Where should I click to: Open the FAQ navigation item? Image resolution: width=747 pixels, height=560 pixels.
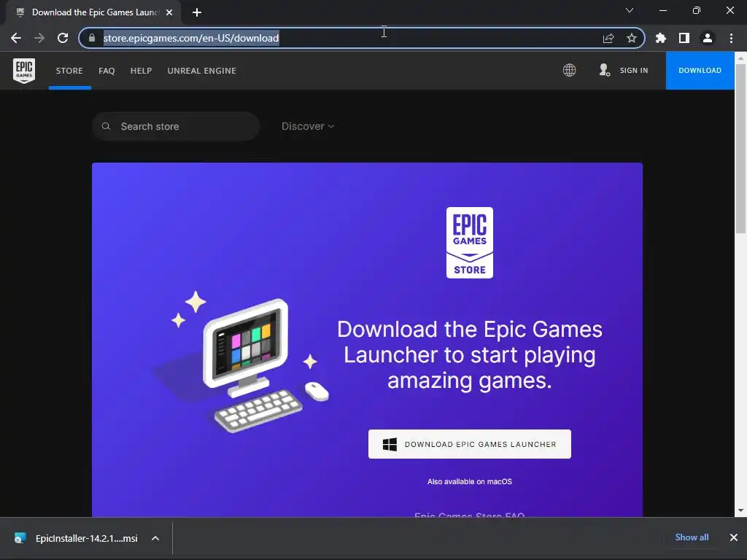pyautogui.click(x=107, y=71)
